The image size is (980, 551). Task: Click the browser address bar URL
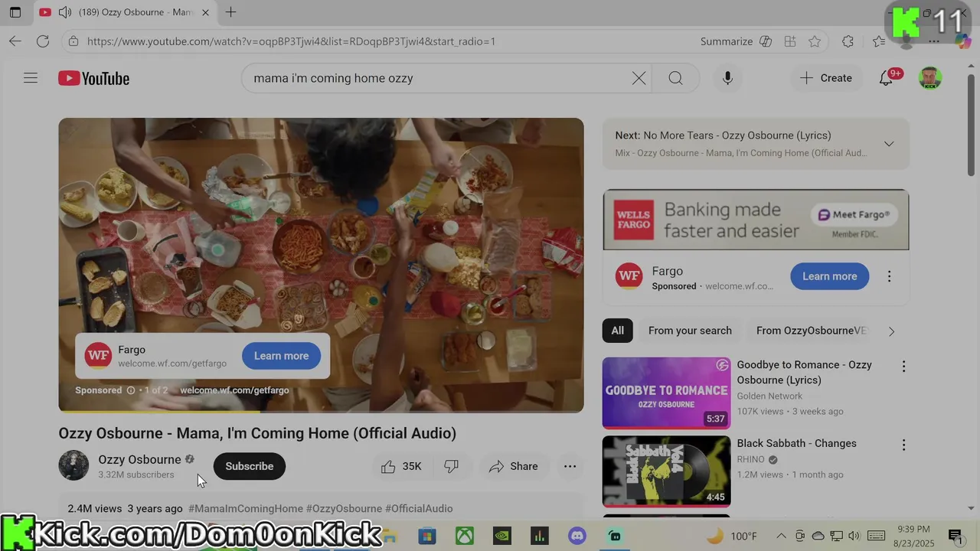pyautogui.click(x=291, y=41)
